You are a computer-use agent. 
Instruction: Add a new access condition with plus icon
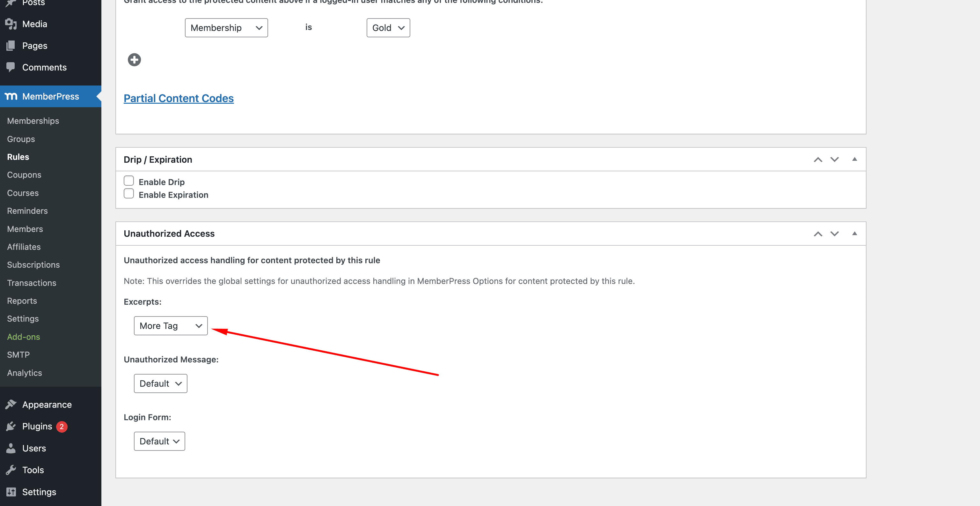(134, 60)
